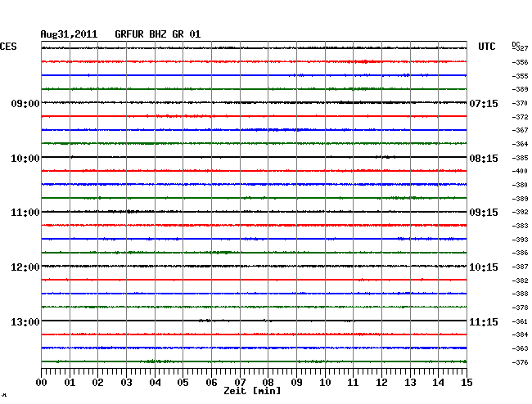
Task: Select the '08:15' UTC time label
Action: [x=484, y=159]
